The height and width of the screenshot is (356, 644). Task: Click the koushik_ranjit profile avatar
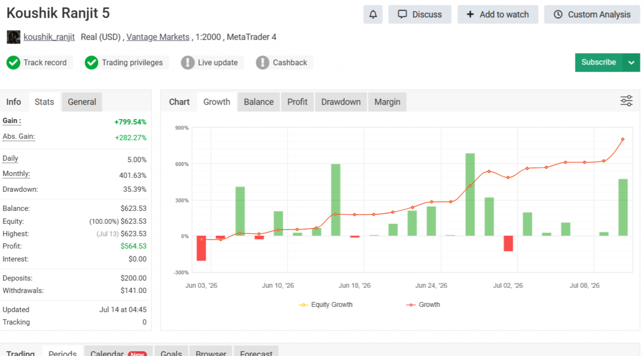tap(13, 37)
